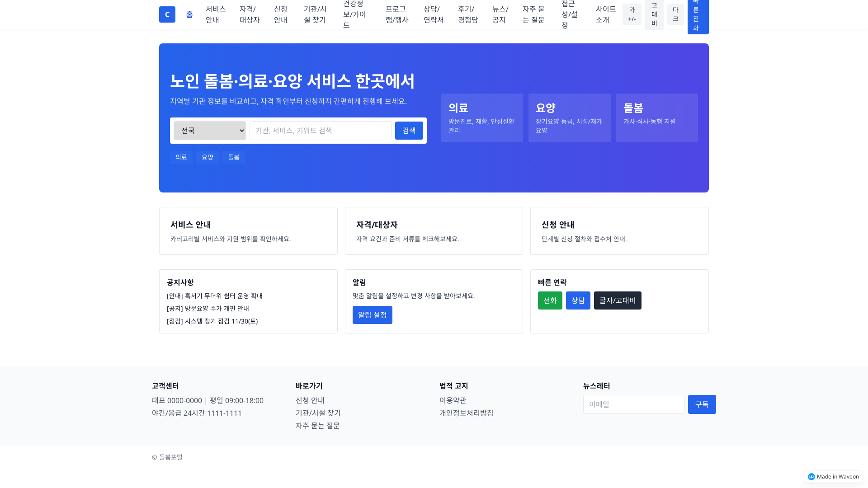This screenshot has width=868, height=488.
Task: Toggle the 글자/고대비 quick setting
Action: click(618, 300)
